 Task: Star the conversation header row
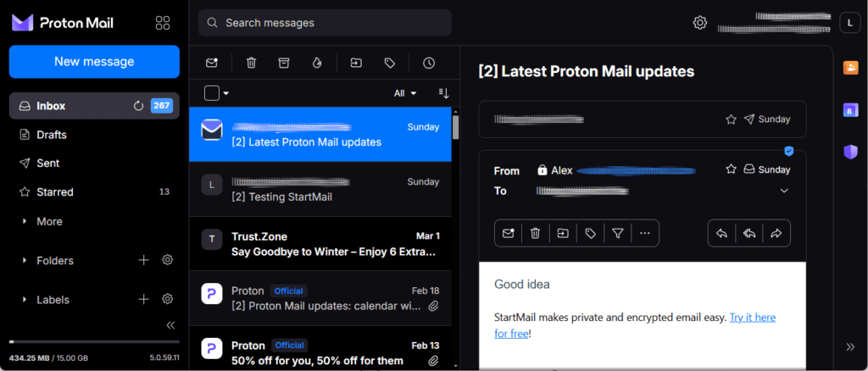731,119
